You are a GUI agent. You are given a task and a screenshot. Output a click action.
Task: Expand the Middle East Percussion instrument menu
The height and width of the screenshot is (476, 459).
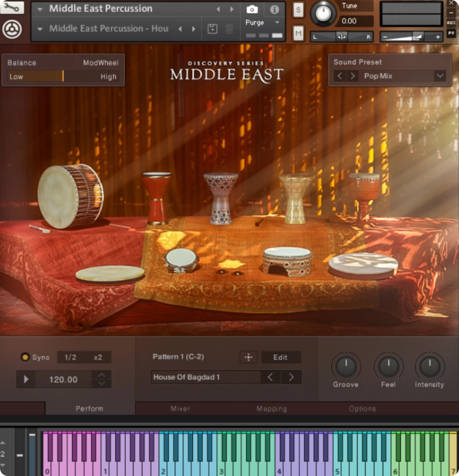pyautogui.click(x=40, y=9)
